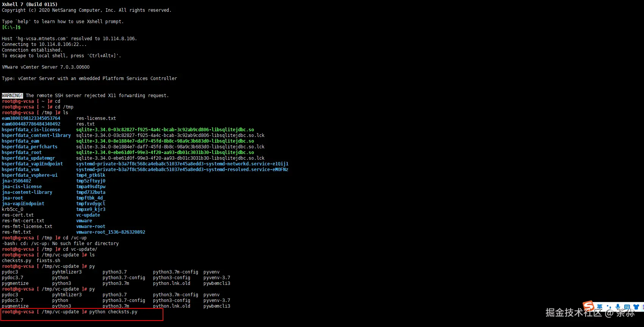Click the 'python checksts.py' command text
Image resolution: width=644 pixels, height=327 pixels.
tap(113, 312)
